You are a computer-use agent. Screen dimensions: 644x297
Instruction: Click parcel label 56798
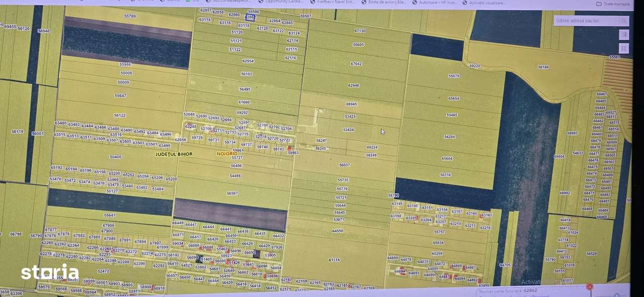coord(16,234)
